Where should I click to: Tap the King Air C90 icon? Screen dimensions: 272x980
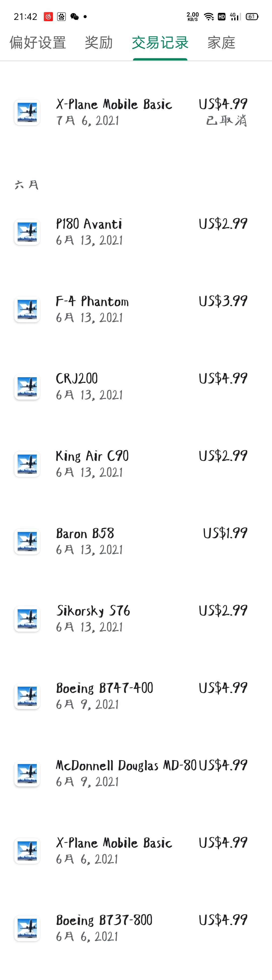pos(27,464)
